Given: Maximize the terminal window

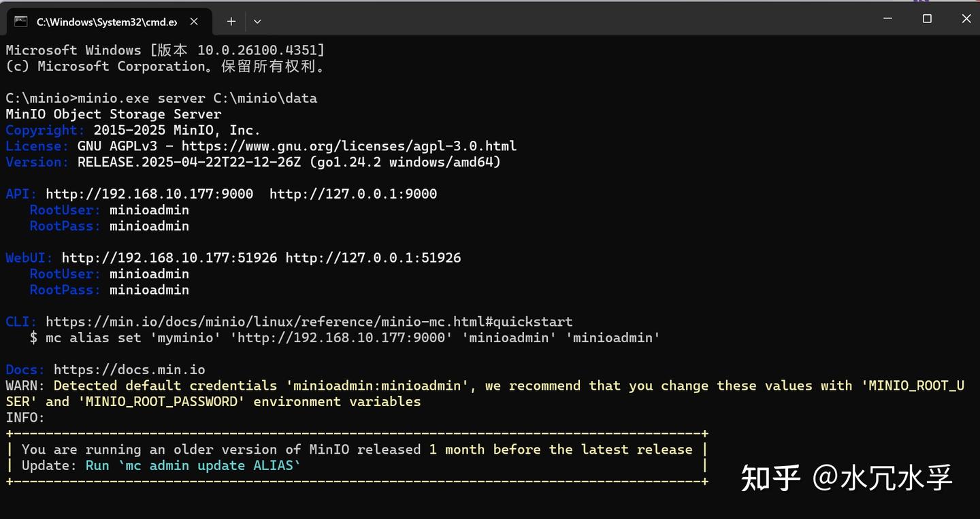Looking at the screenshot, I should (927, 19).
